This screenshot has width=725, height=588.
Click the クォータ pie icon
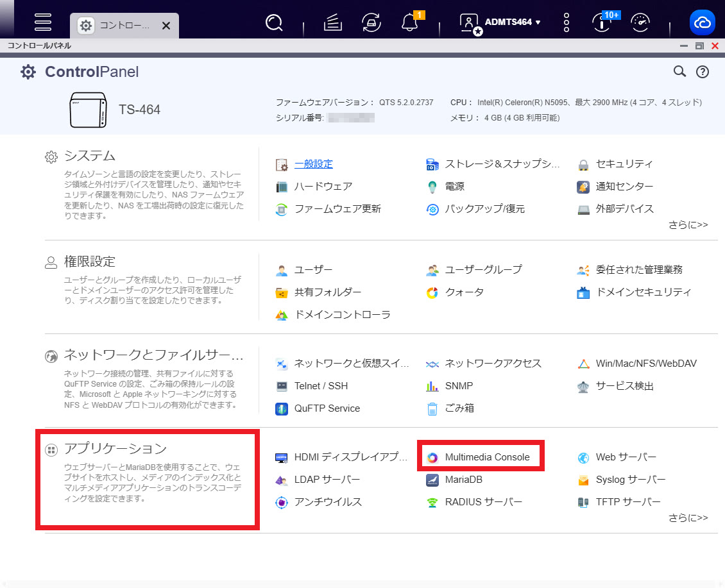[432, 292]
